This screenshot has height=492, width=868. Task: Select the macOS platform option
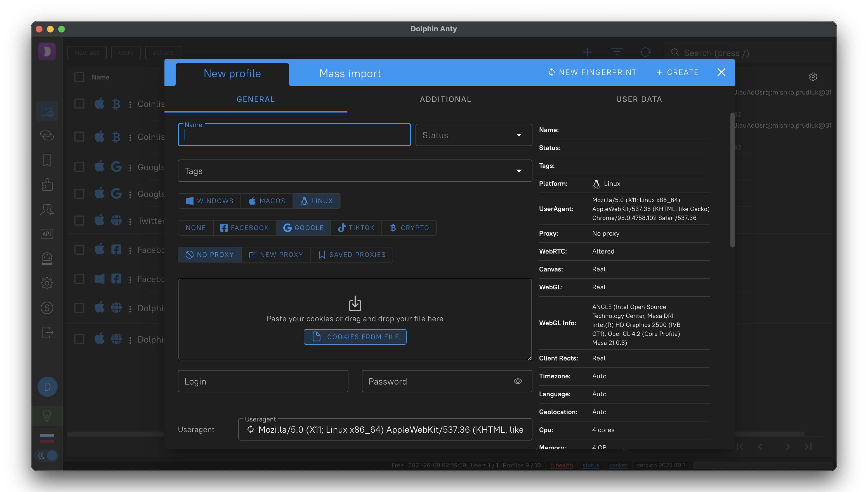pyautogui.click(x=267, y=201)
